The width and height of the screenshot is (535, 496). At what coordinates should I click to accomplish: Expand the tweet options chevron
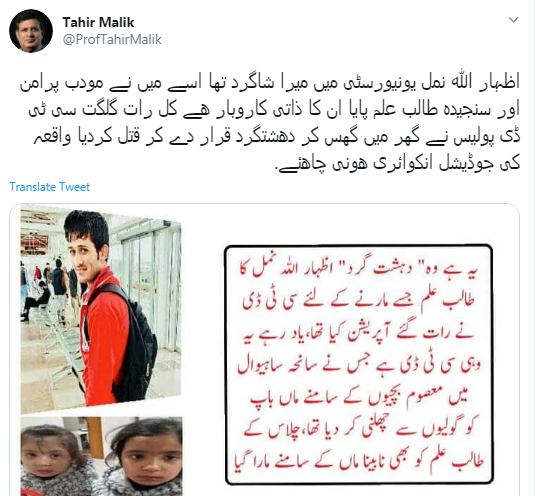514,20
